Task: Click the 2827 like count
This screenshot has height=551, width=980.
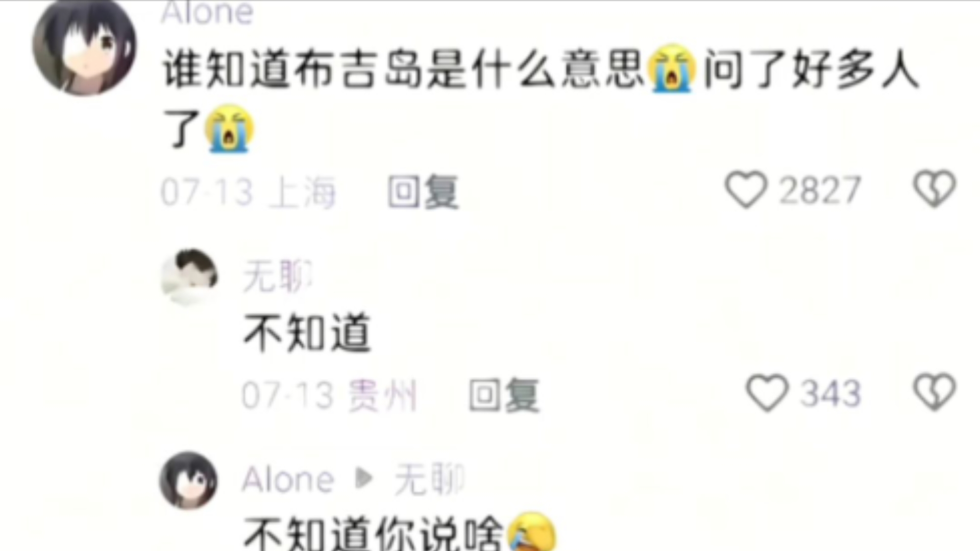Action: coord(820,190)
